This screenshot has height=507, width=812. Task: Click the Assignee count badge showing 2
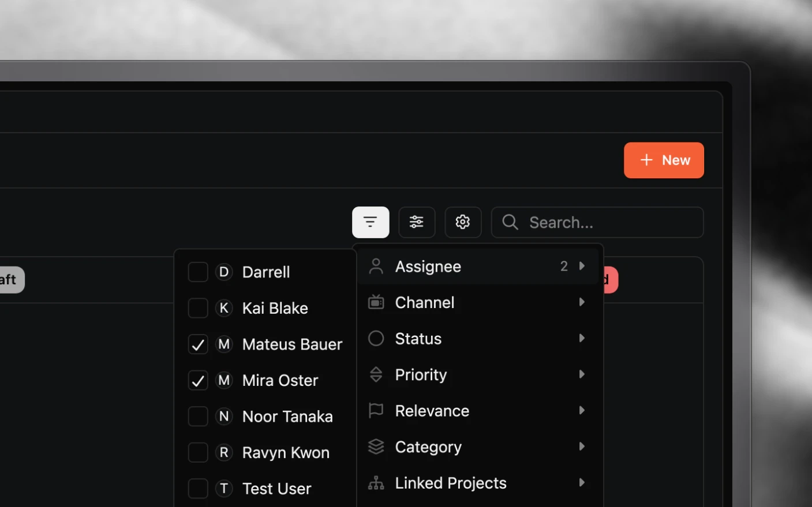(x=564, y=266)
